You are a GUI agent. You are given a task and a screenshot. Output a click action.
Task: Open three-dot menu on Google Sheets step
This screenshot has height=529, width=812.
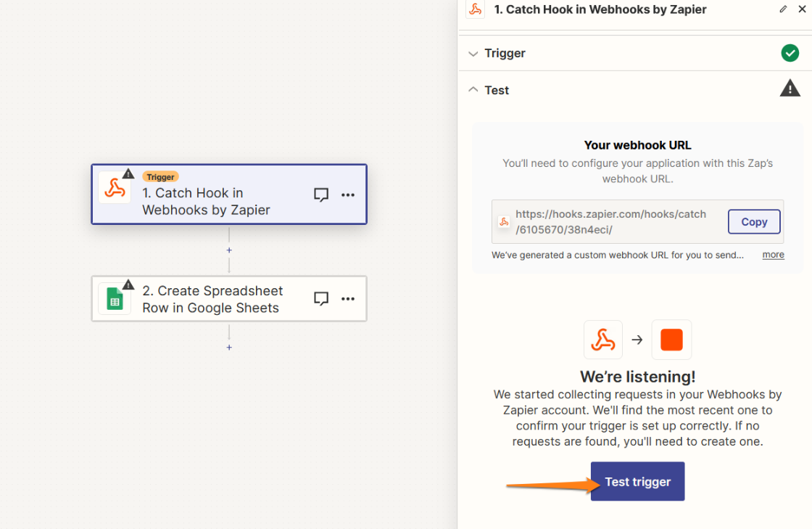[x=348, y=298]
